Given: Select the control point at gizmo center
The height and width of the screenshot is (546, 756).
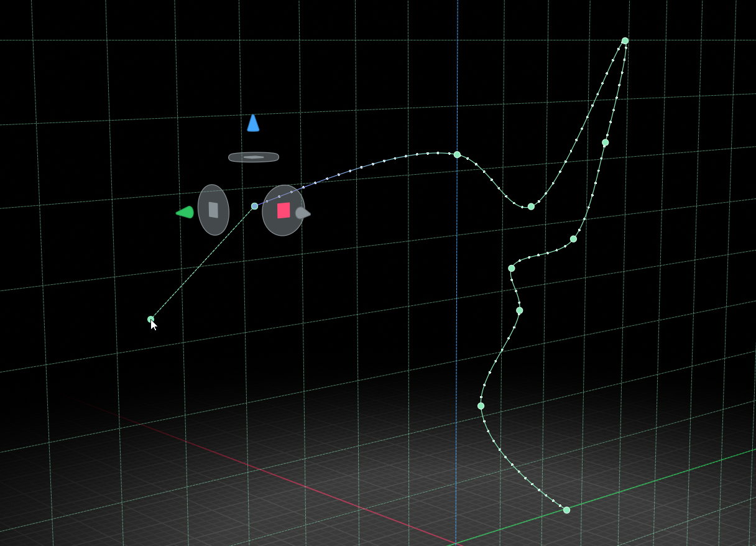Looking at the screenshot, I should [254, 206].
